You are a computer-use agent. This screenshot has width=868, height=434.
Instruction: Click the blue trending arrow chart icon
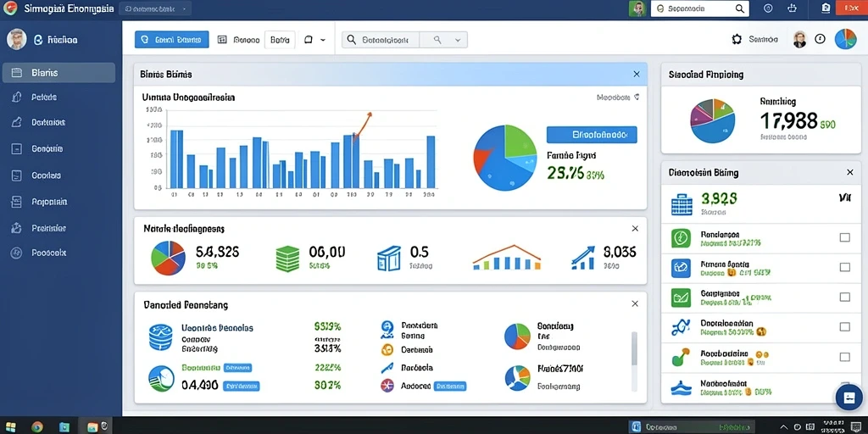pyautogui.click(x=582, y=258)
